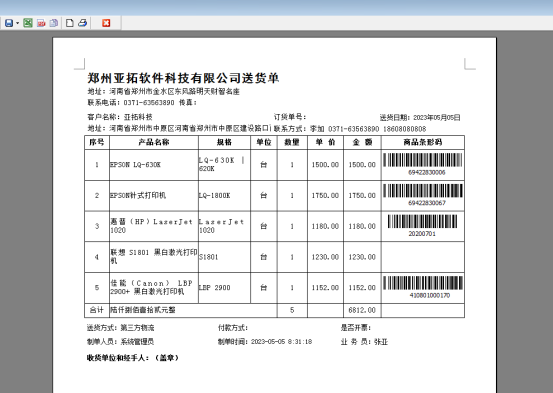
Task: Click delivery date 2023年05月05日 text
Action: pyautogui.click(x=437, y=117)
